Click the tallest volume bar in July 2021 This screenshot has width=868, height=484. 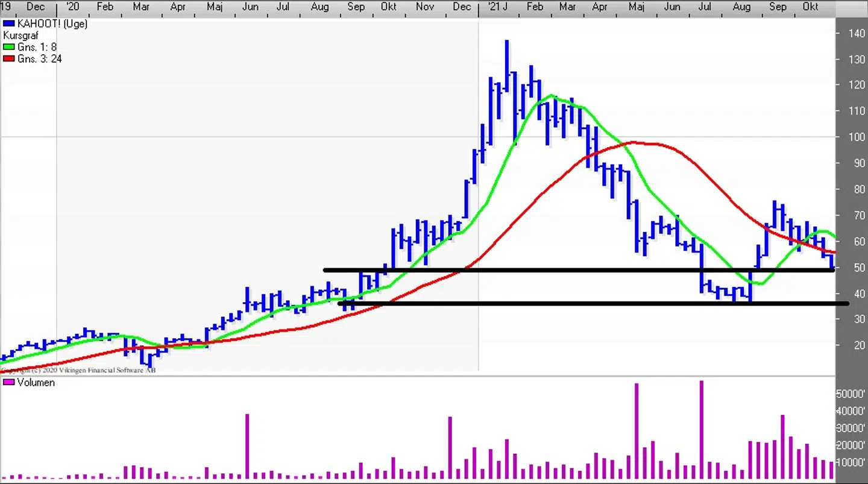[702, 429]
